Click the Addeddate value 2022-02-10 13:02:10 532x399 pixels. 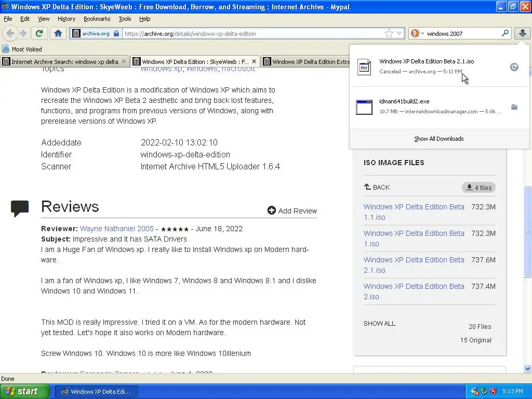pyautogui.click(x=179, y=142)
